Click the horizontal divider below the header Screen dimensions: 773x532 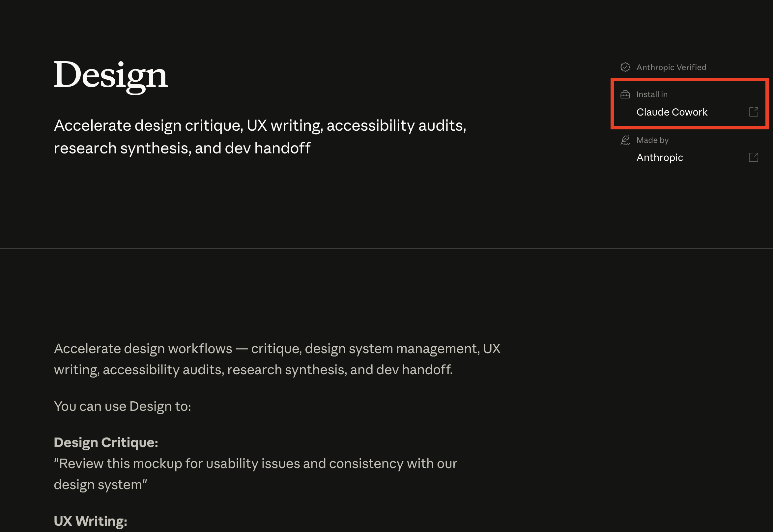[386, 248]
